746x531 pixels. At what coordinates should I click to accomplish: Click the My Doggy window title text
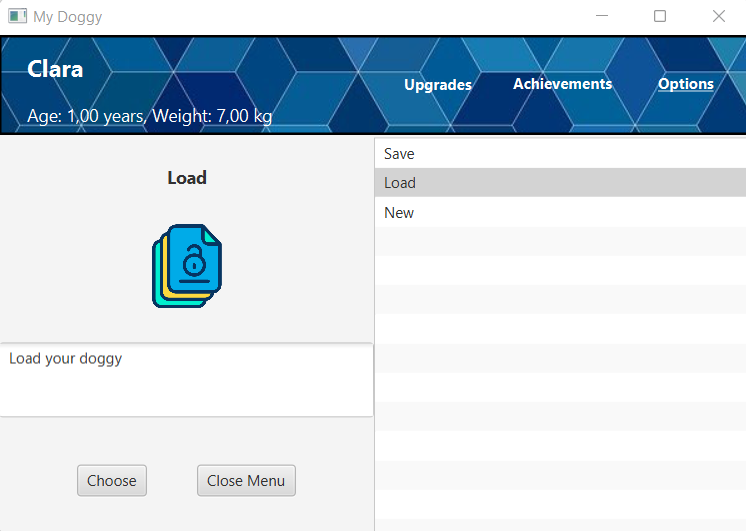pyautogui.click(x=68, y=17)
